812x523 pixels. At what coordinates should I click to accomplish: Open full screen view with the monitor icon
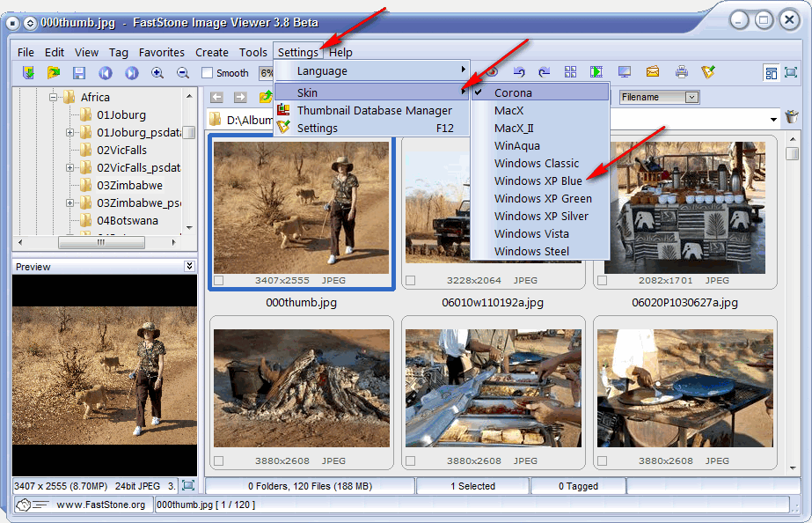(x=623, y=73)
